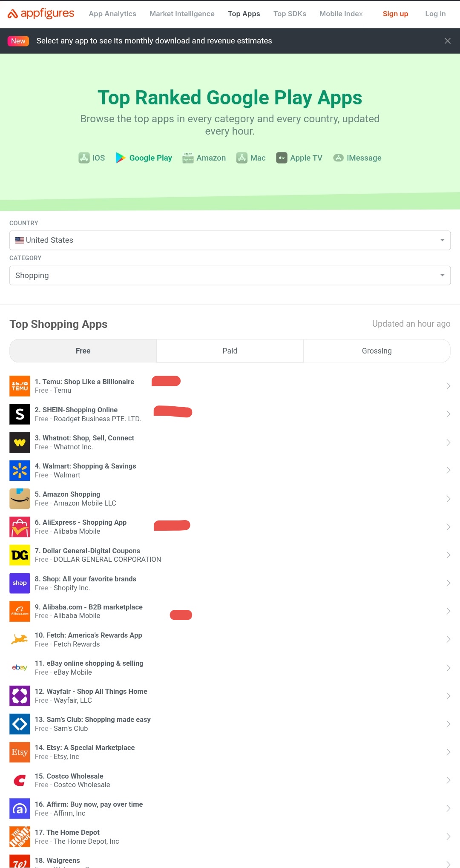Open '11. eBay online shopping & selling'
Image resolution: width=460 pixels, height=868 pixels.
click(x=89, y=663)
